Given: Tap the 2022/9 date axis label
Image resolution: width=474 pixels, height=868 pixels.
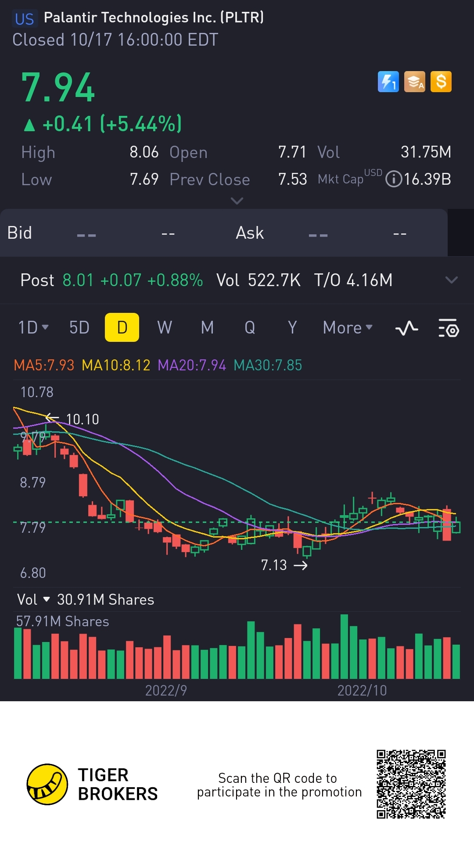Looking at the screenshot, I should 166,690.
